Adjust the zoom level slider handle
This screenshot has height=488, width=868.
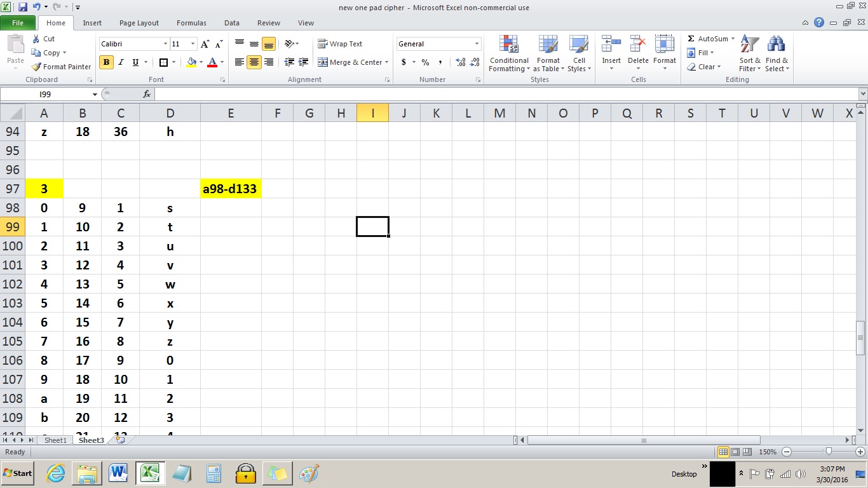pos(828,452)
